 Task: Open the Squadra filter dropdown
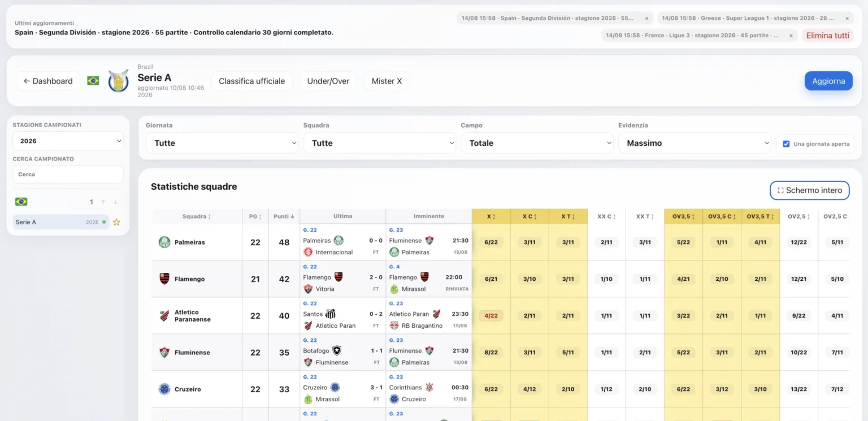(x=380, y=143)
